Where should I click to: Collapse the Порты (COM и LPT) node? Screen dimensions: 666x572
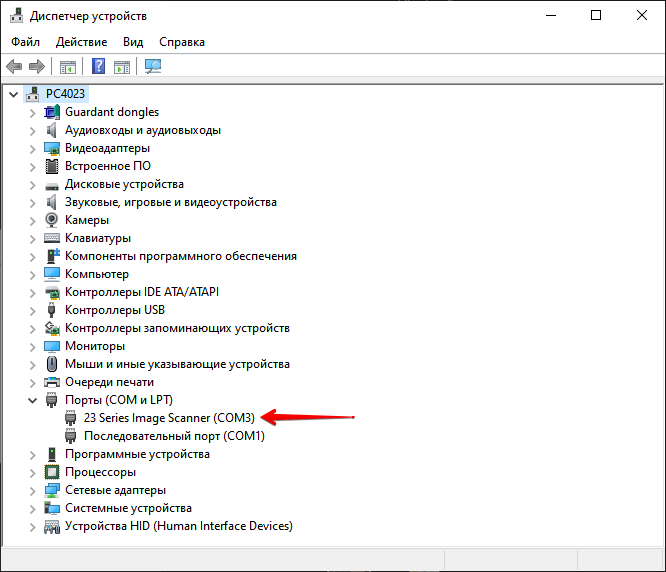pyautogui.click(x=32, y=400)
